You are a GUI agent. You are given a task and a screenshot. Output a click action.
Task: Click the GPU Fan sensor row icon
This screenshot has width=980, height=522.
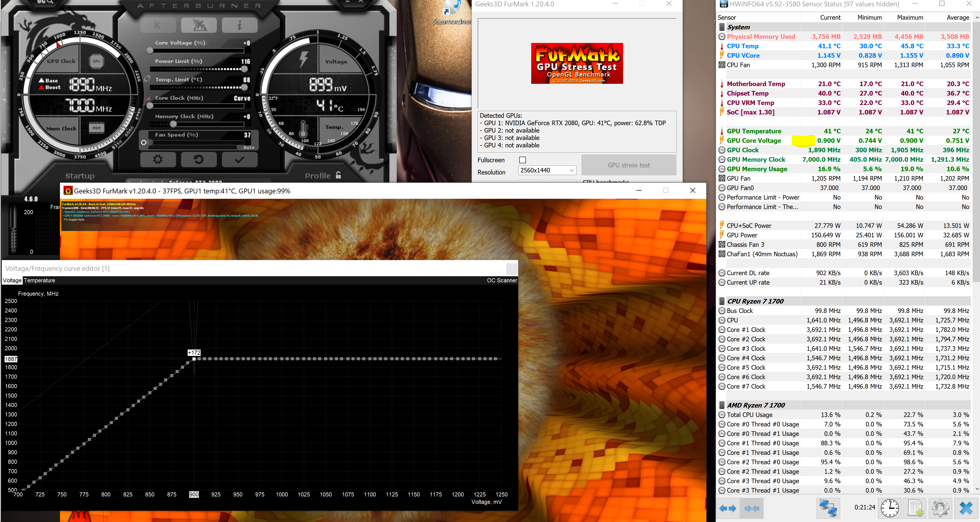[722, 178]
